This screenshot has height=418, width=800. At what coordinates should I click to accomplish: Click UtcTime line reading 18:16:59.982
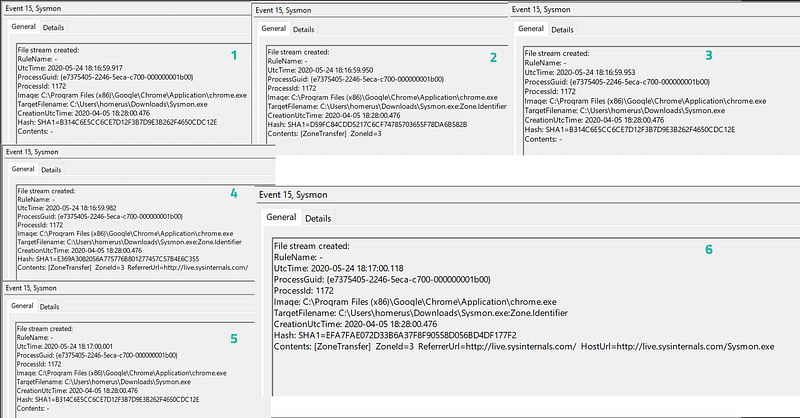coord(67,208)
